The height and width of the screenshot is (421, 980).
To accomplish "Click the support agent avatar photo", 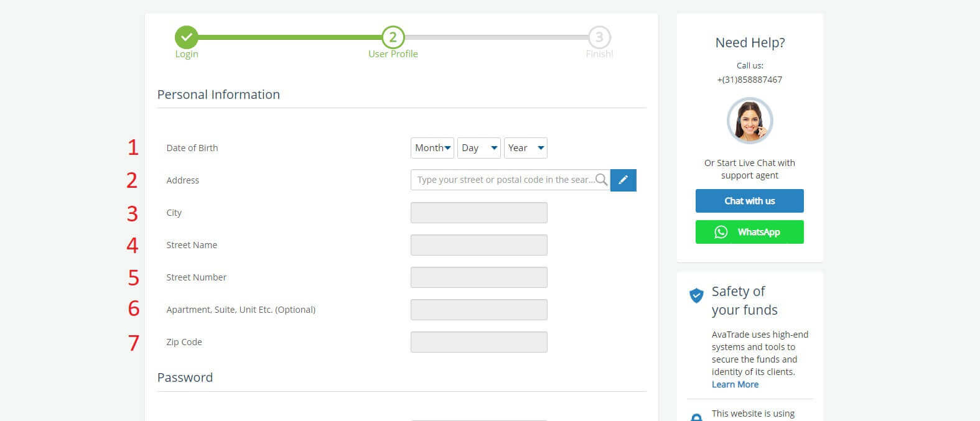I will click(750, 121).
